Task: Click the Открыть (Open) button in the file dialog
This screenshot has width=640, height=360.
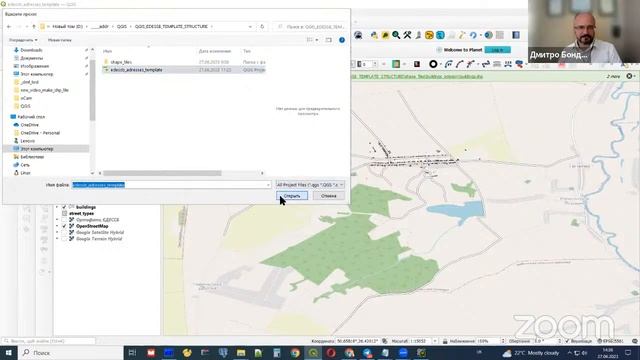Action: pyautogui.click(x=292, y=196)
